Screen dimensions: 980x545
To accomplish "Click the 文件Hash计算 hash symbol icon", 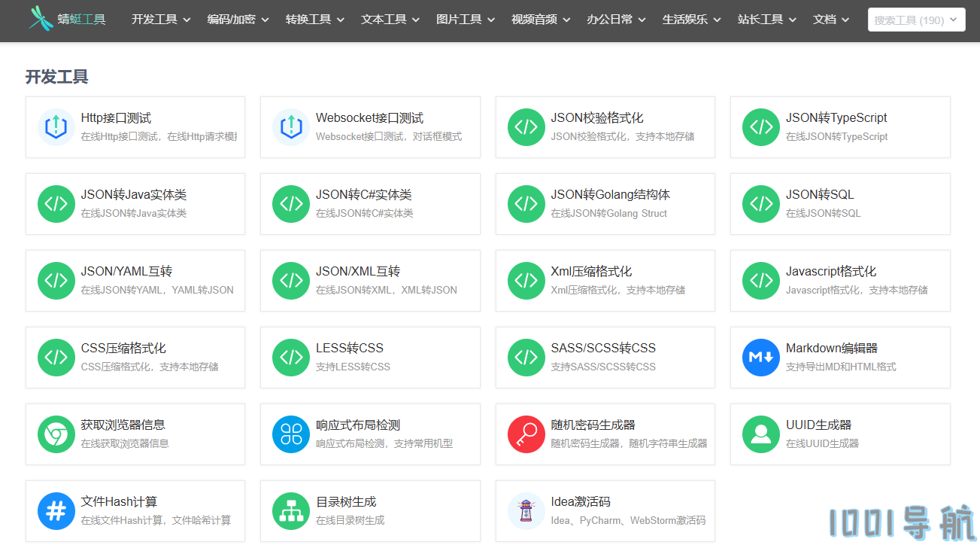I will point(56,511).
